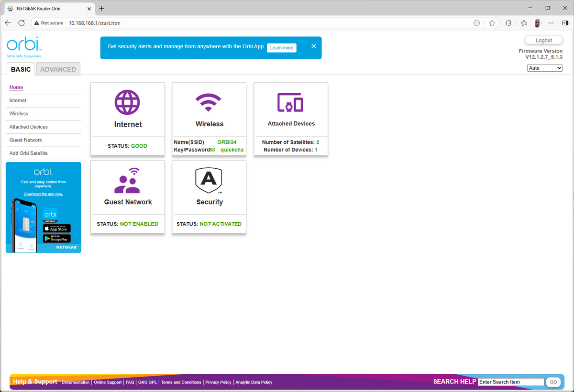Screen dimensions: 574x392
Task: Reload the router page
Action: [x=22, y=23]
